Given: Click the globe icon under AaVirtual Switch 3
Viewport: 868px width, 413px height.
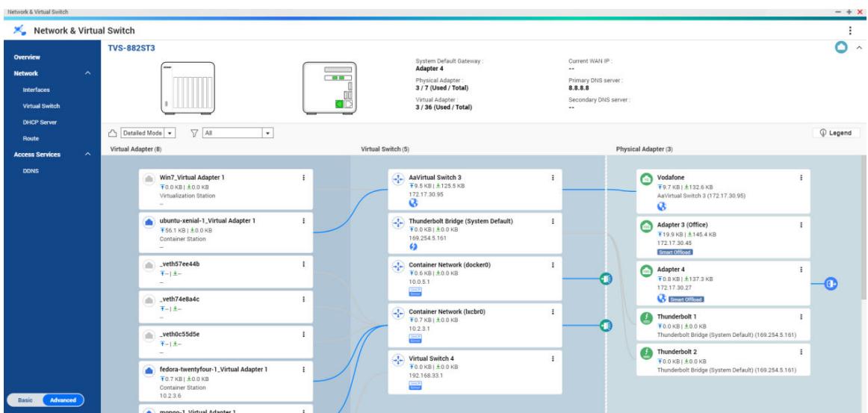Looking at the screenshot, I should (413, 203).
